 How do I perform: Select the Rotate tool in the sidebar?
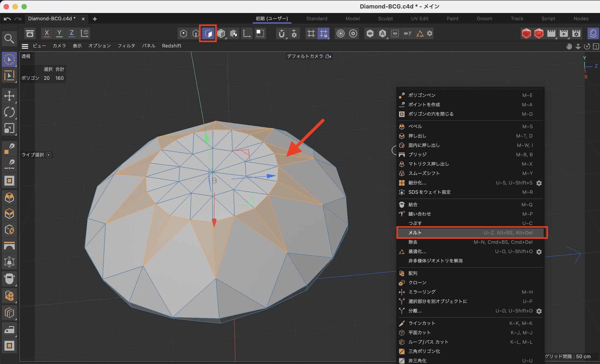click(9, 112)
